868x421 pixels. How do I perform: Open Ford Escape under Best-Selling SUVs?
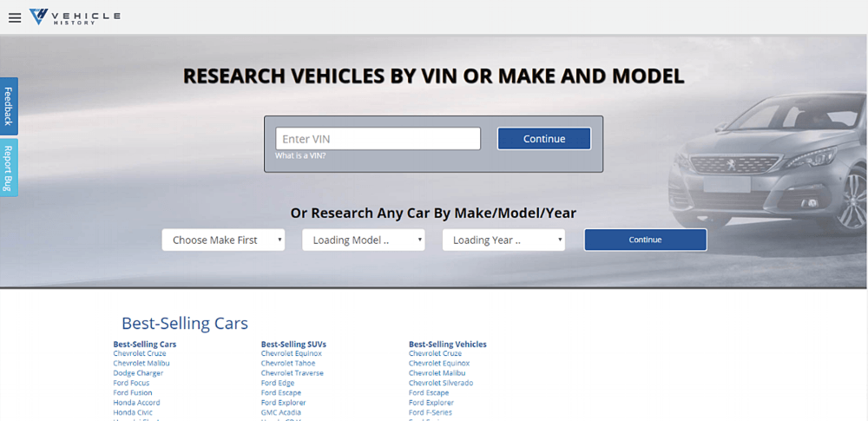(281, 392)
